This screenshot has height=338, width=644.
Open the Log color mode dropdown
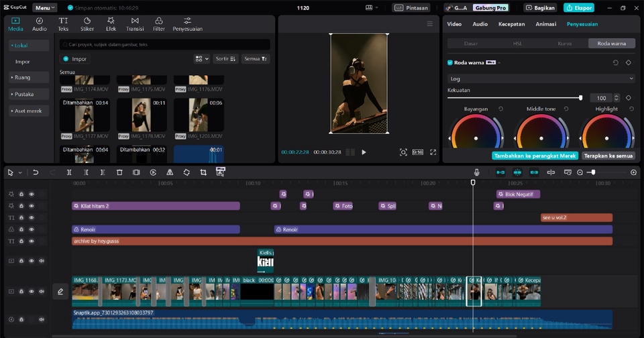coord(541,78)
